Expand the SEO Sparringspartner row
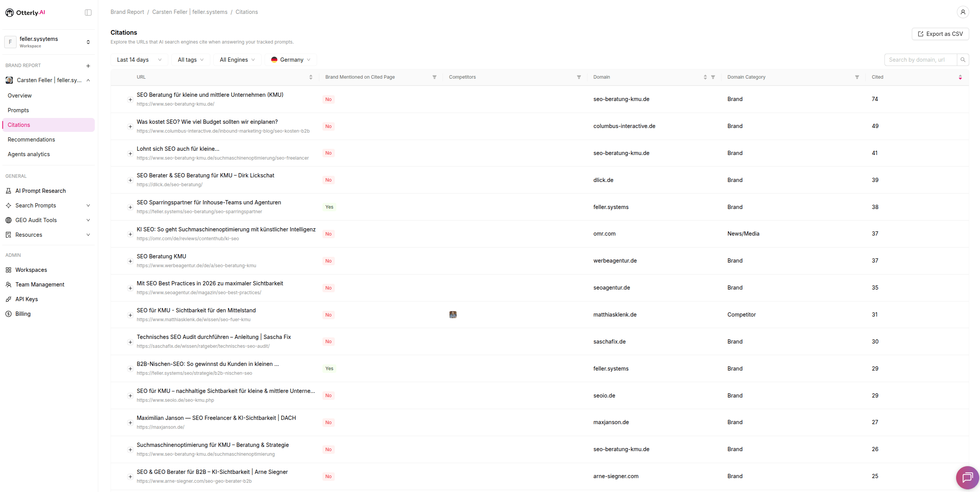This screenshot has height=492, width=980. tap(130, 207)
